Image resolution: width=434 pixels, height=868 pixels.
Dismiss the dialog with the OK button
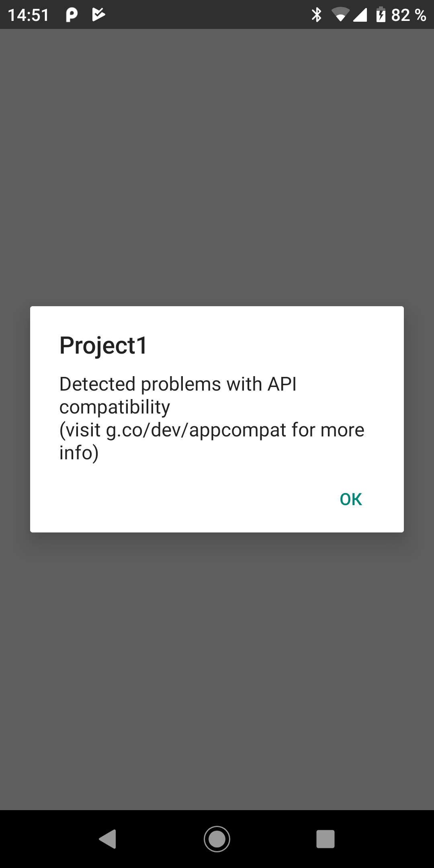(351, 499)
